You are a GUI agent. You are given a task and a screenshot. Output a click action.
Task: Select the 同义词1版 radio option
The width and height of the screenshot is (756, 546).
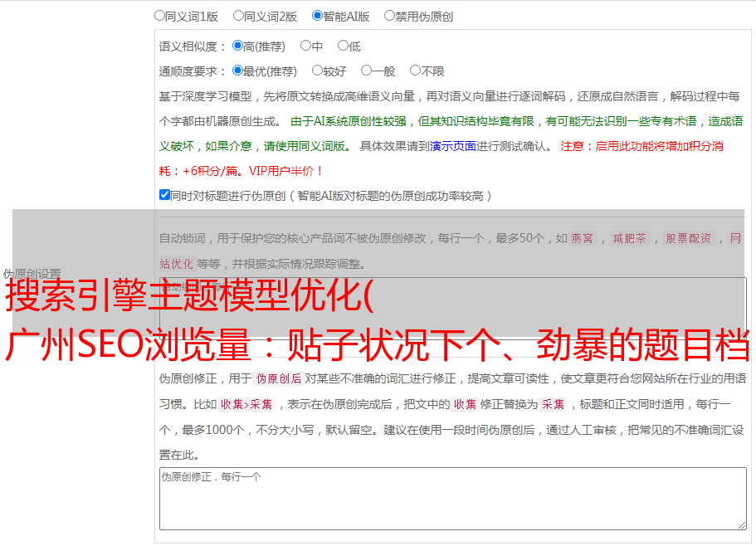tap(159, 16)
